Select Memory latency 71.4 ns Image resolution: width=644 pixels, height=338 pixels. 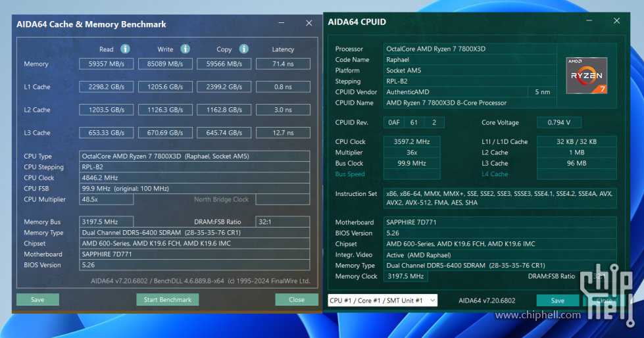[283, 64]
